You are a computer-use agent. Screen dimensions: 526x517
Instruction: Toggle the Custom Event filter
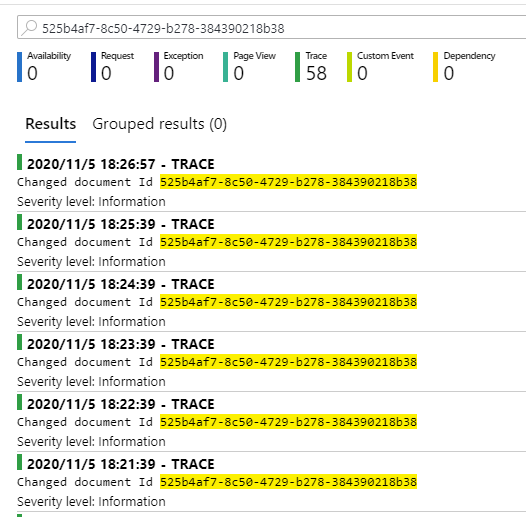point(380,67)
